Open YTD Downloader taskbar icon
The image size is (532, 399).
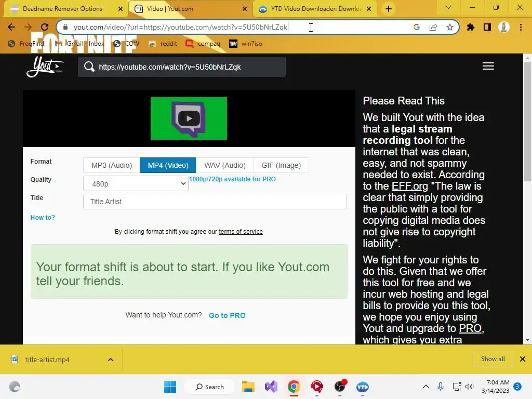point(362,387)
